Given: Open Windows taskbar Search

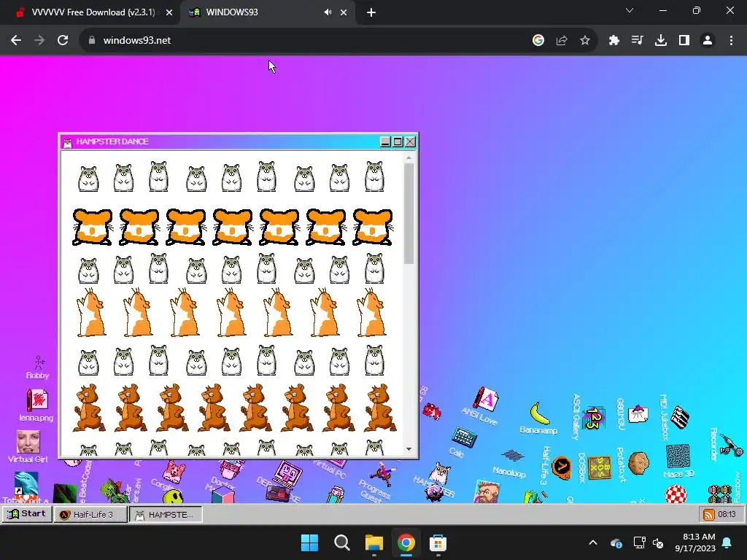Looking at the screenshot, I should click(342, 542).
